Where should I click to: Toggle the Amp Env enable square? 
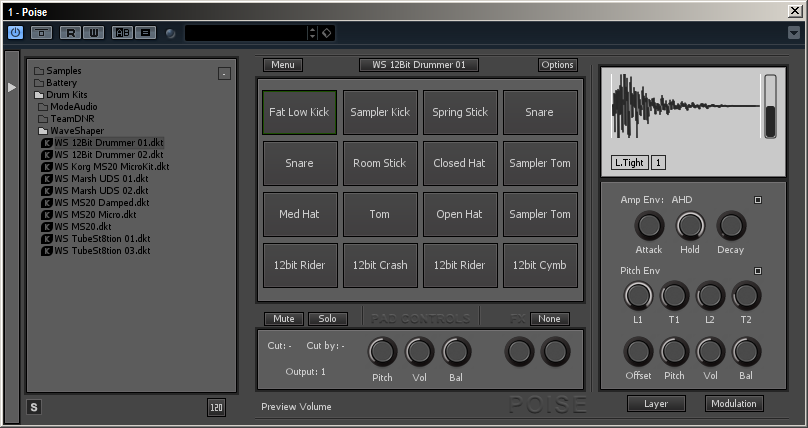(758, 200)
